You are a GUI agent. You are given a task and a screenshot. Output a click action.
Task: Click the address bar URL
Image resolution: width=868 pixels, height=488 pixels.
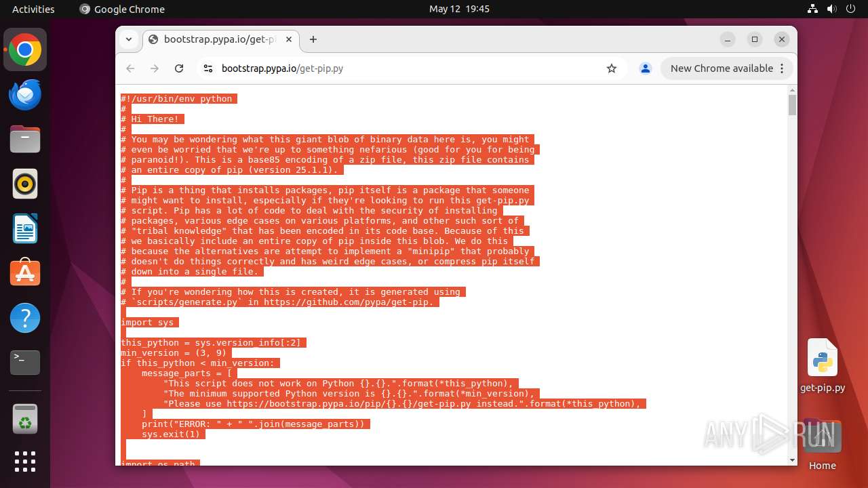tap(282, 68)
